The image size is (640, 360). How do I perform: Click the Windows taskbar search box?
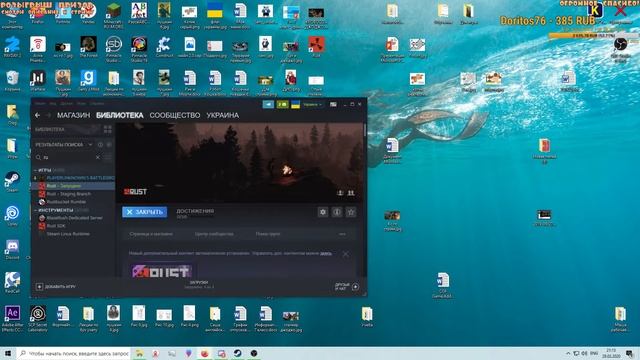click(74, 353)
